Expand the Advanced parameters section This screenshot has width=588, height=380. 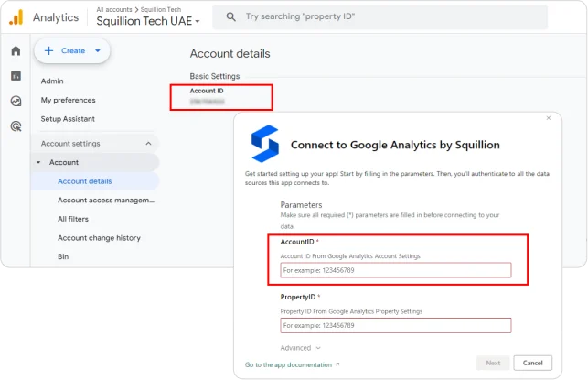300,348
